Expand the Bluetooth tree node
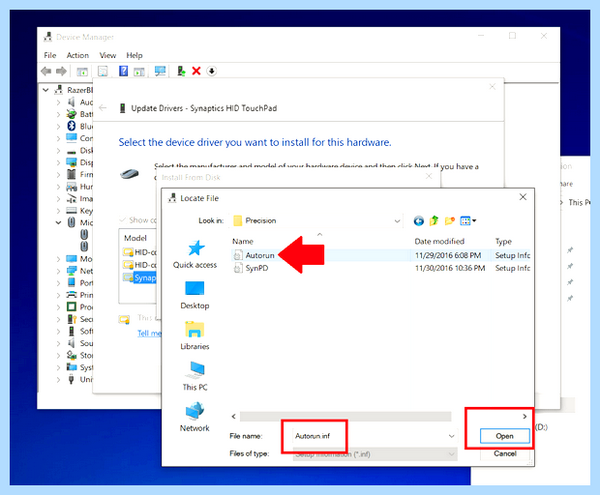Screen dimensions: 600x495 tap(58, 126)
